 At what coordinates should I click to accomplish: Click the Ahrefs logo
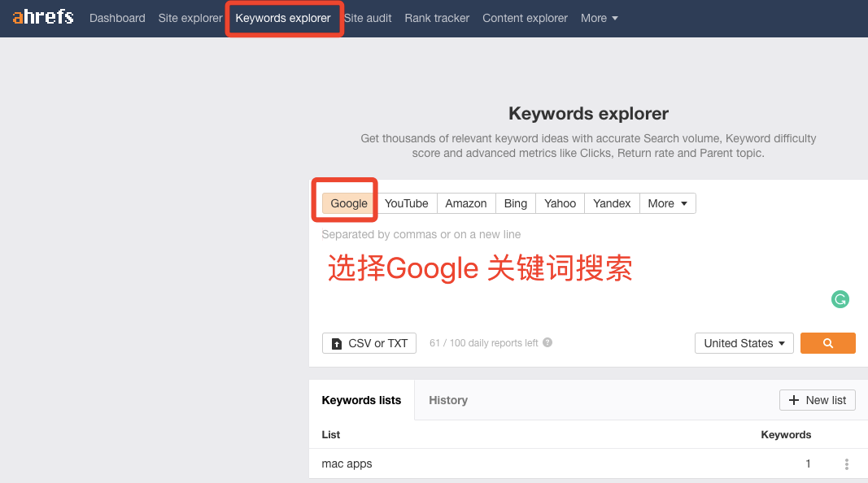click(42, 17)
